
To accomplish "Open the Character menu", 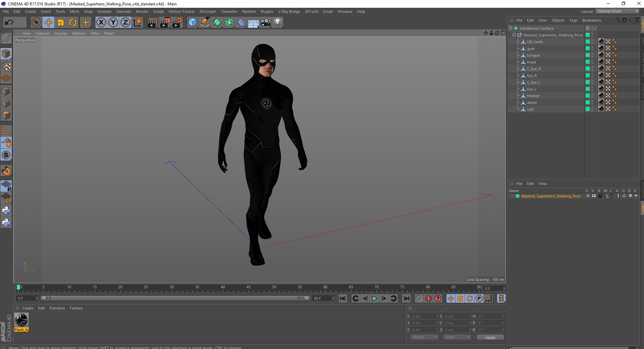I will coord(229,11).
